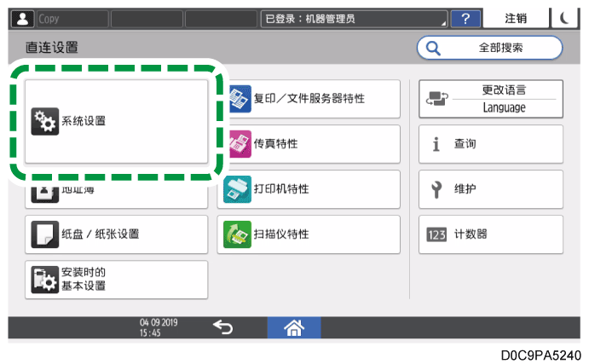589x364 pixels.
Task: Click the machine-with-gear icon for 安装时的基本设置
Action: 44,280
